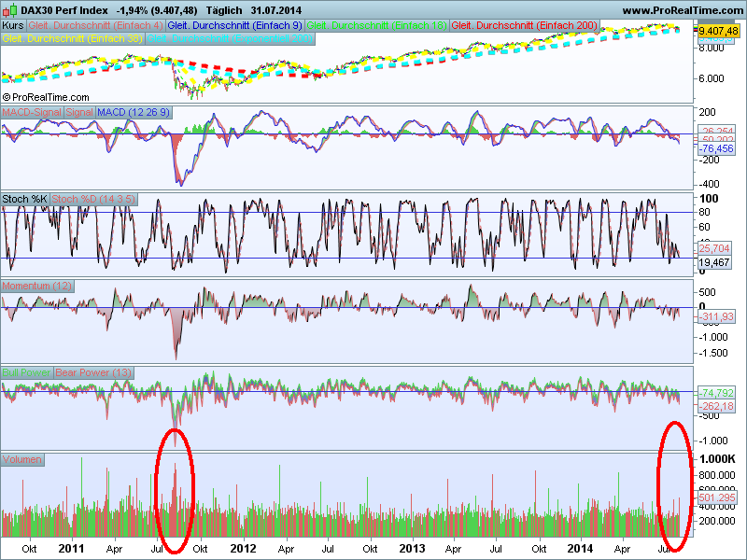747x560 pixels.
Task: Click the 1.000K volume axis value
Action: tap(717, 459)
